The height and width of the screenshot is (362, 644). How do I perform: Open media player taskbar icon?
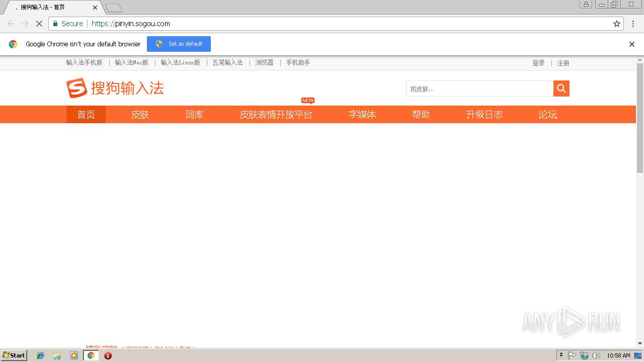click(x=74, y=355)
